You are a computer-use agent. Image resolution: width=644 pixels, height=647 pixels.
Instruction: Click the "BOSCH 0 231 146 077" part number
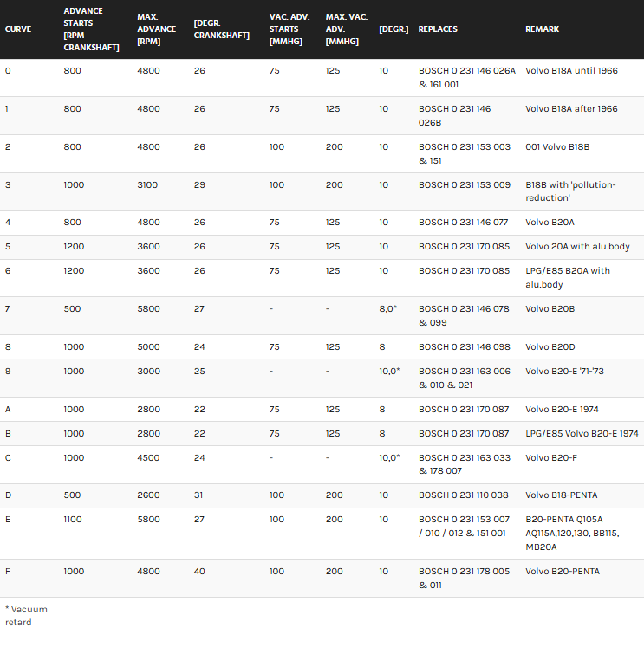tap(465, 223)
